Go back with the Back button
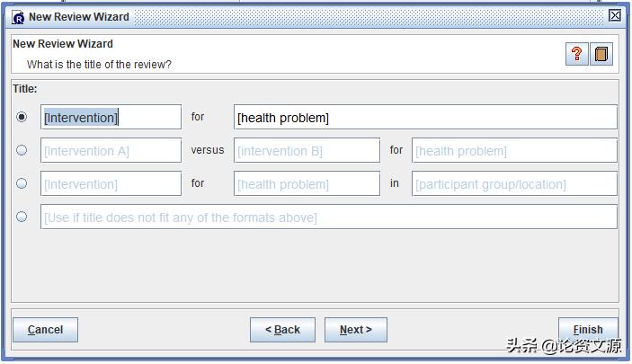The image size is (632, 364). (282, 330)
